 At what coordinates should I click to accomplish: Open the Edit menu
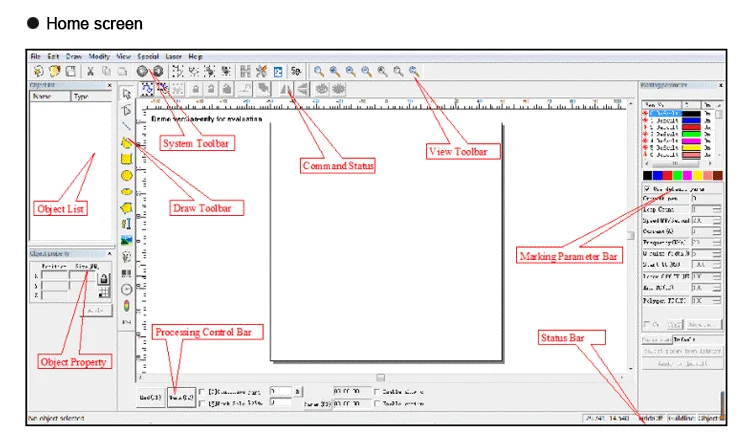pyautogui.click(x=53, y=56)
